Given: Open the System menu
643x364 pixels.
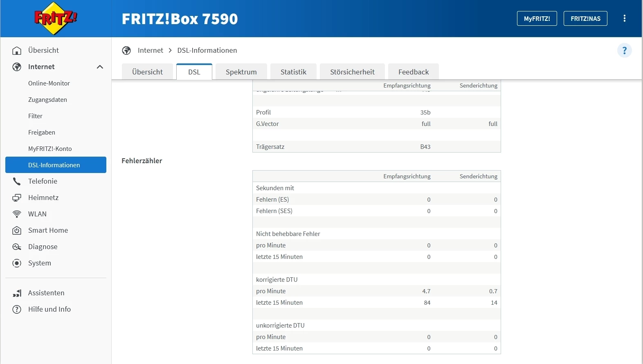Looking at the screenshot, I should pos(56,263).
